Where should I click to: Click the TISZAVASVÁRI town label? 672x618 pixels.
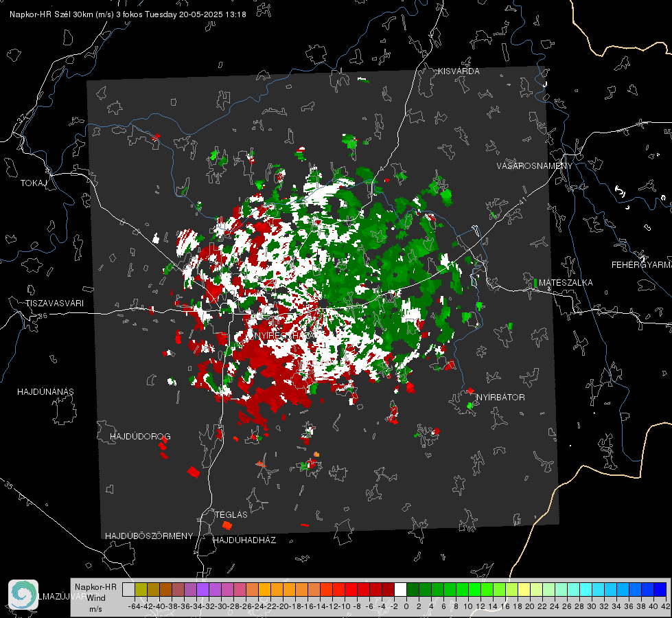[55, 304]
